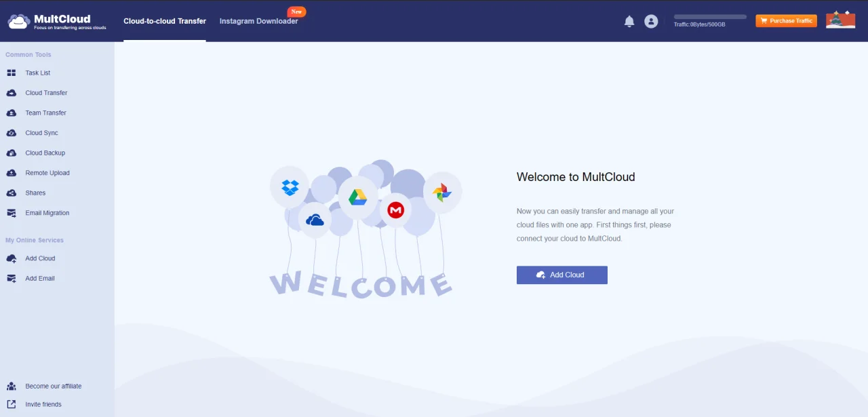Open the user account avatar icon

click(651, 22)
